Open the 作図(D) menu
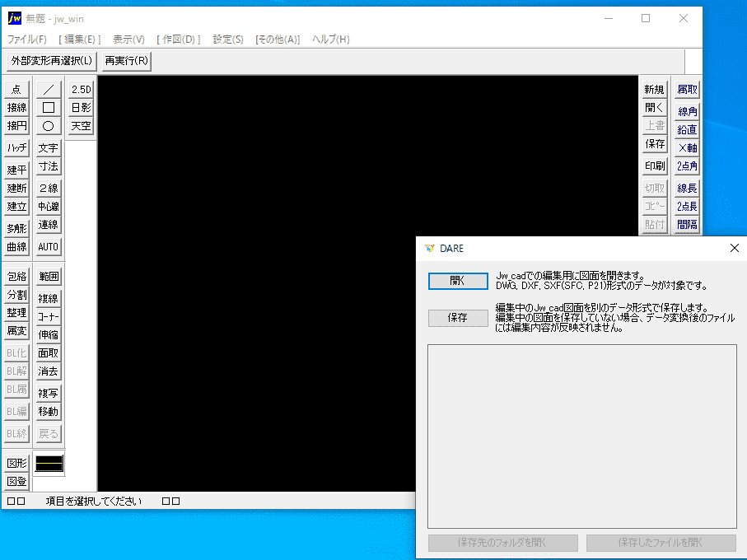Screen dimensions: 747x560 pyautogui.click(x=178, y=40)
